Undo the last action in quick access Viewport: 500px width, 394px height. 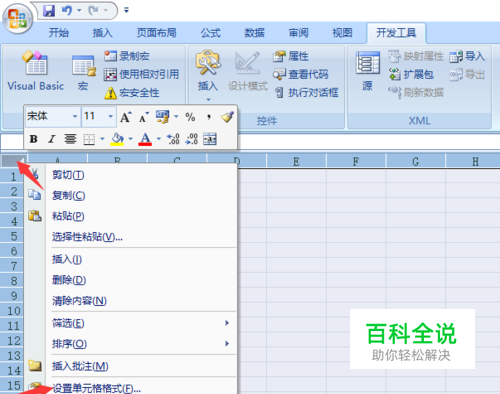coord(67,11)
